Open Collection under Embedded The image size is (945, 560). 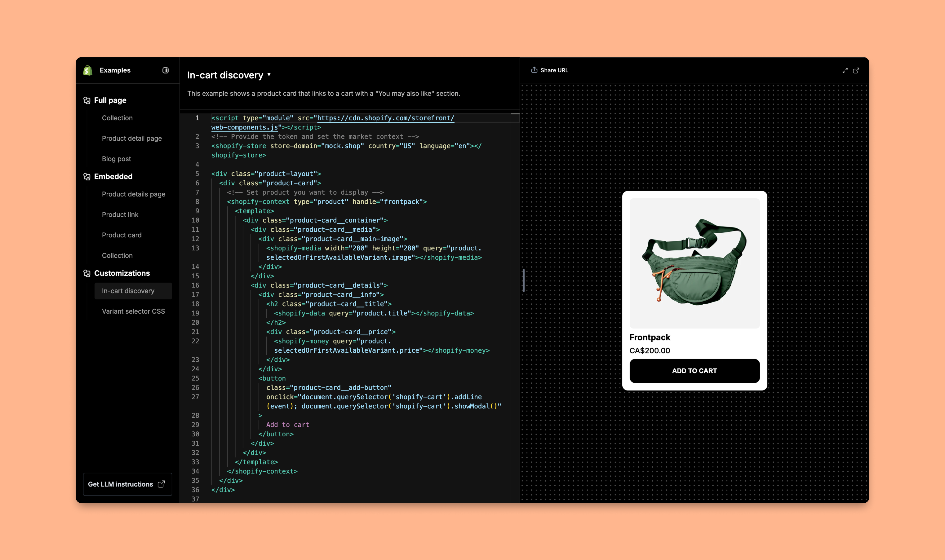point(118,255)
